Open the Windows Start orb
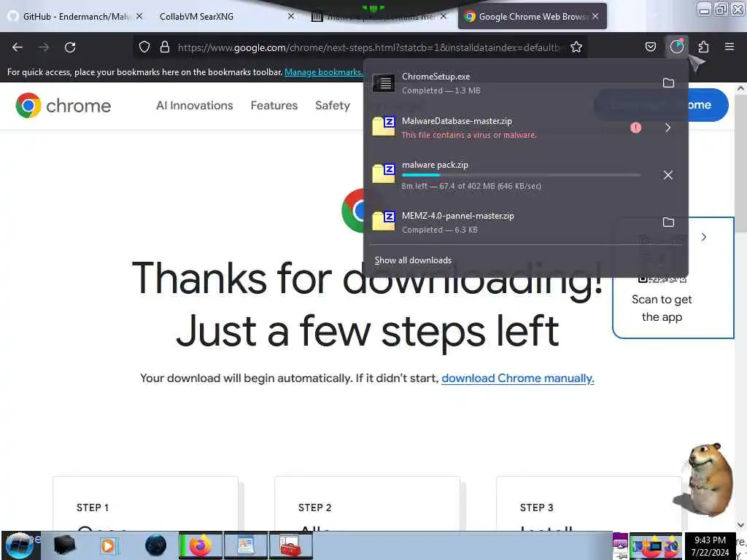The image size is (747, 560). pos(20,545)
